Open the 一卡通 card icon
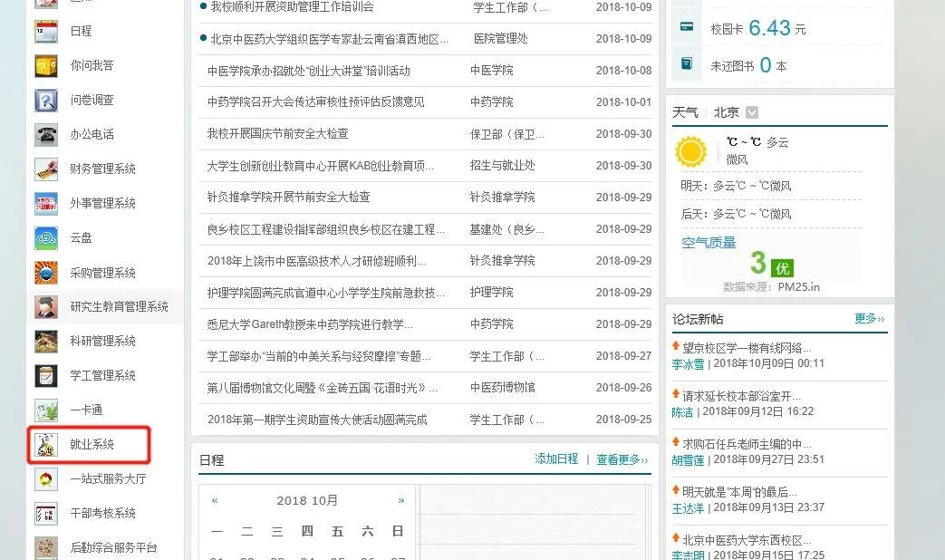The width and height of the screenshot is (945, 560). [46, 410]
